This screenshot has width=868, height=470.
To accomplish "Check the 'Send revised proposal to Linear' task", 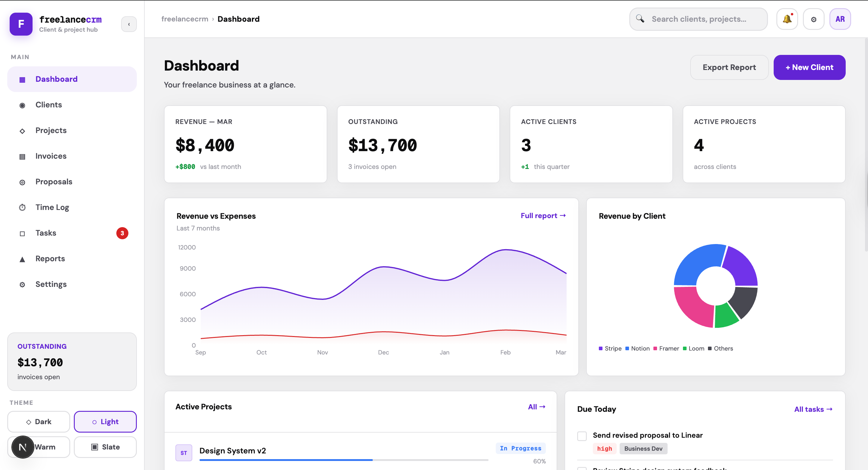I will point(582,436).
